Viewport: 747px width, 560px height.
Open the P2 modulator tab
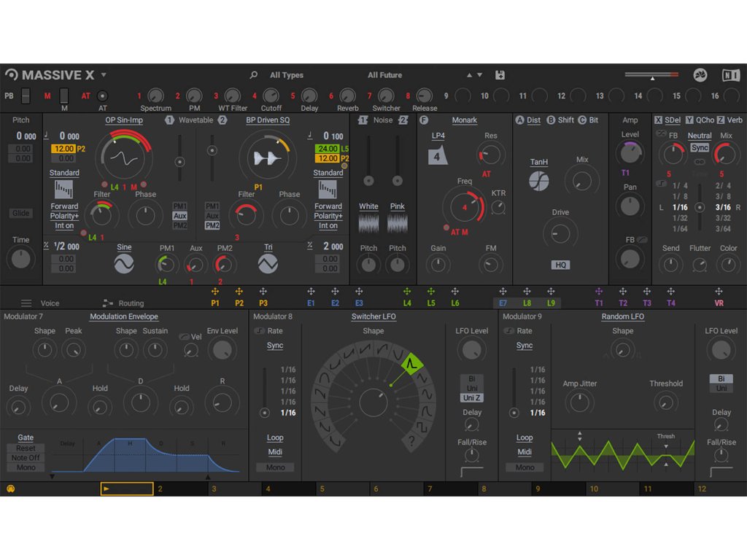pyautogui.click(x=239, y=303)
